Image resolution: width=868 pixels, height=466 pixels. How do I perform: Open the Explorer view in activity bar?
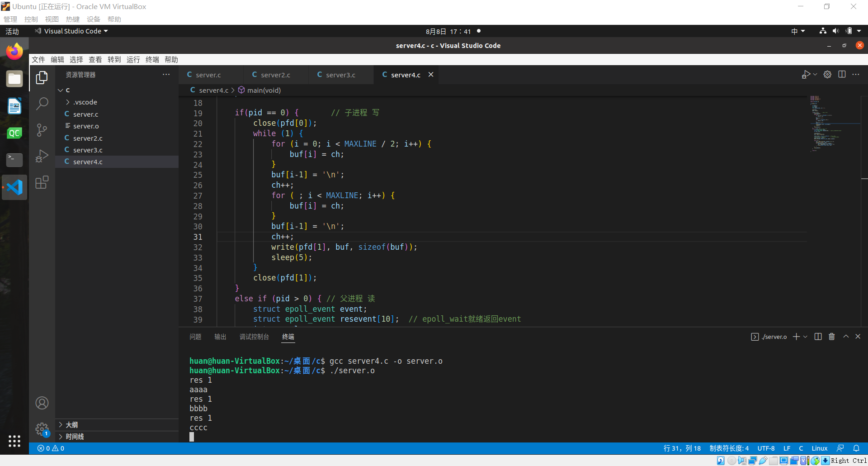click(x=42, y=77)
